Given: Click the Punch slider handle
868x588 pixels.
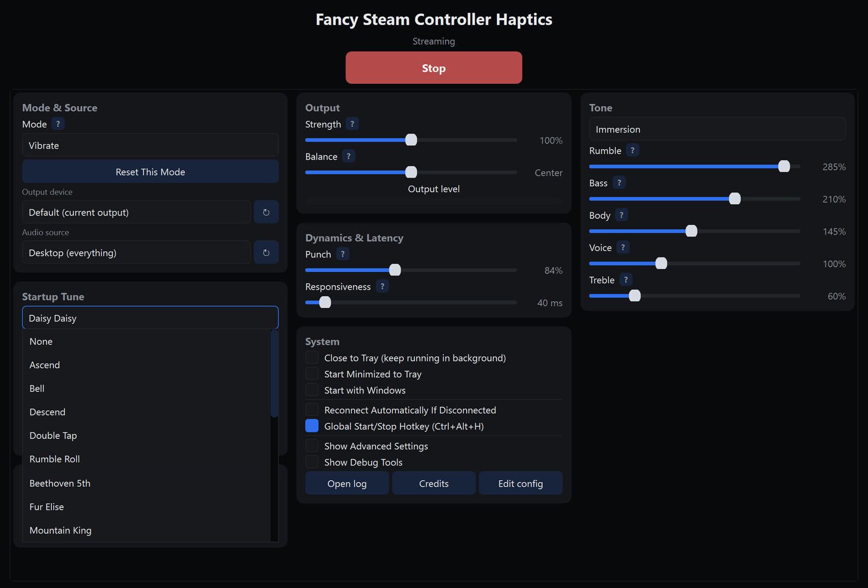Looking at the screenshot, I should [395, 270].
